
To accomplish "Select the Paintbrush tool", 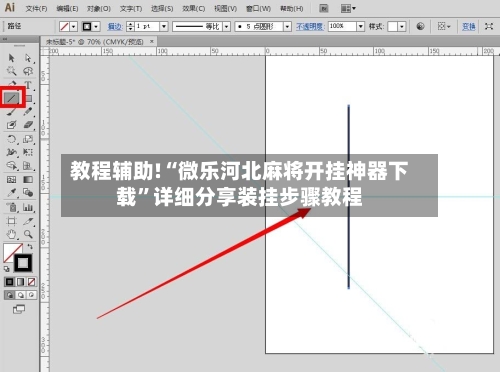I will click(x=11, y=112).
